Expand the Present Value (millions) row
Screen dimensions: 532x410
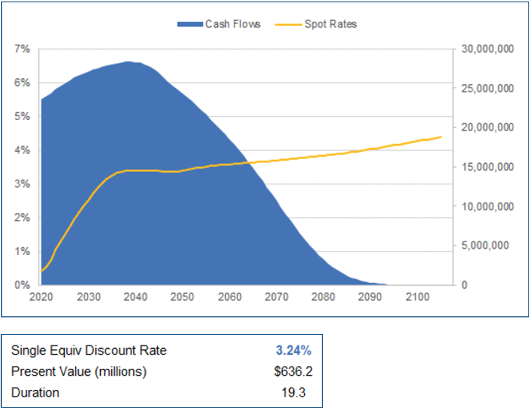[x=80, y=371]
